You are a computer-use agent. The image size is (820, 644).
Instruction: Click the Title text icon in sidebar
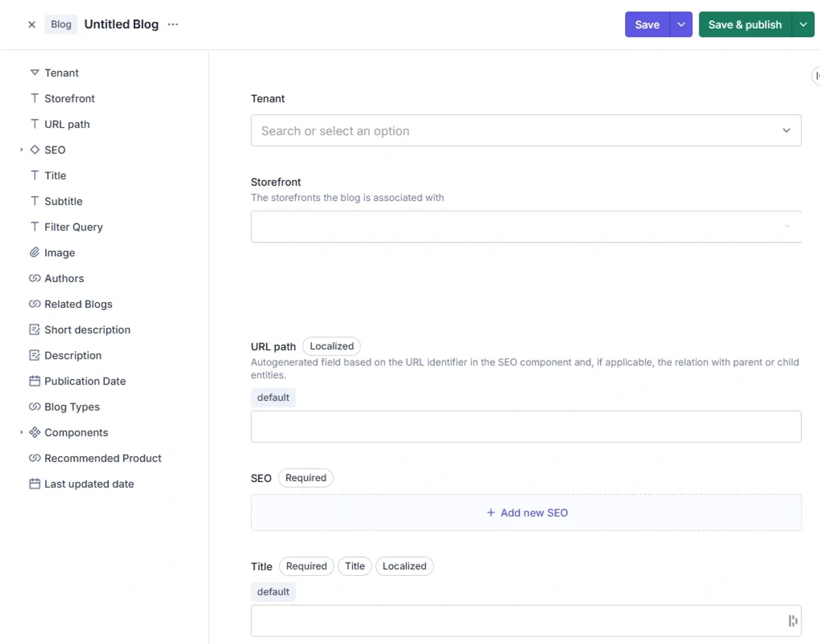pos(35,176)
